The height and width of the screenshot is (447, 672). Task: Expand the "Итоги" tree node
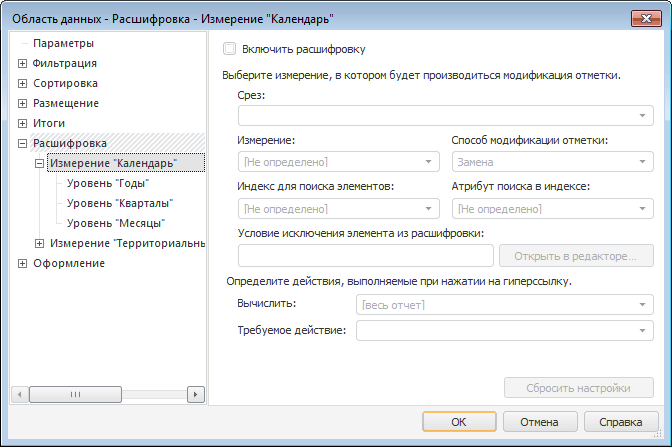point(22,123)
